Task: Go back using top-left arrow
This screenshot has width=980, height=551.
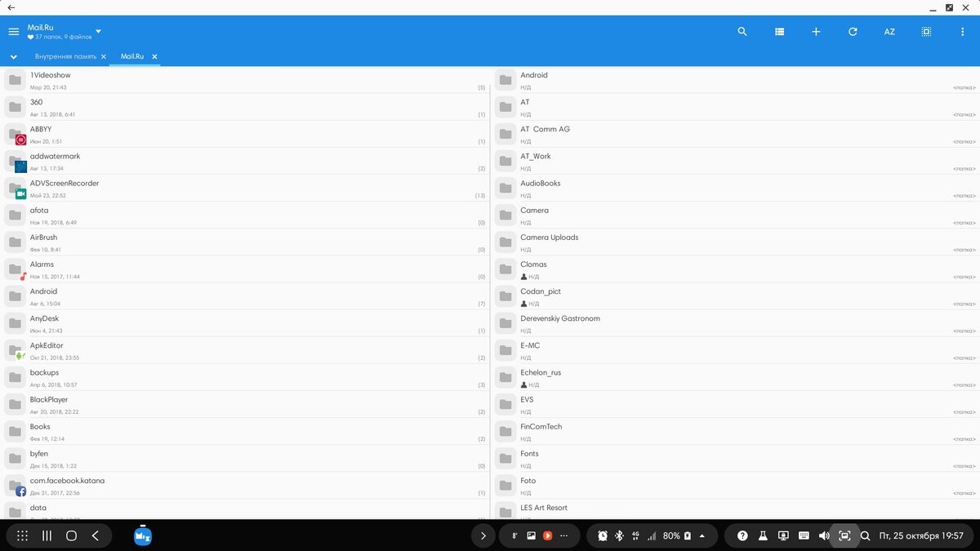Action: (x=11, y=7)
